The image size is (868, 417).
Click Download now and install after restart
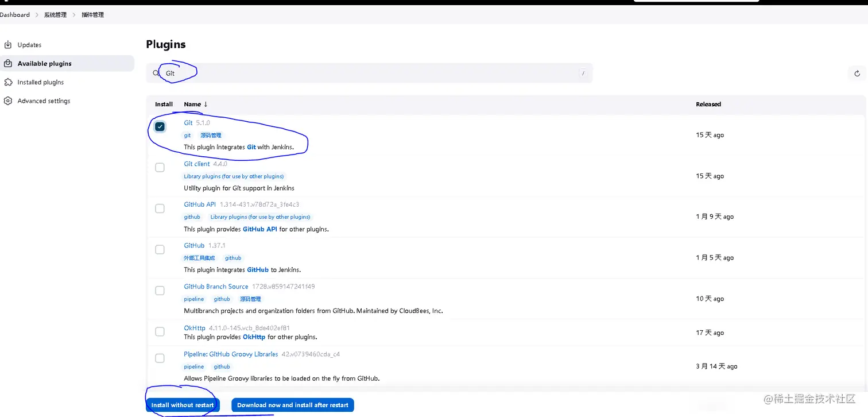pyautogui.click(x=293, y=405)
